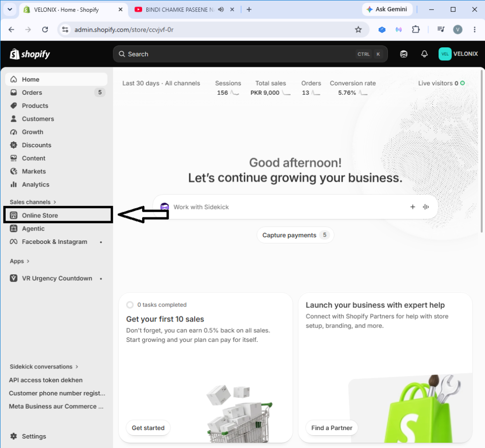Open Live visitors view
This screenshot has height=448, width=485.
pos(441,83)
